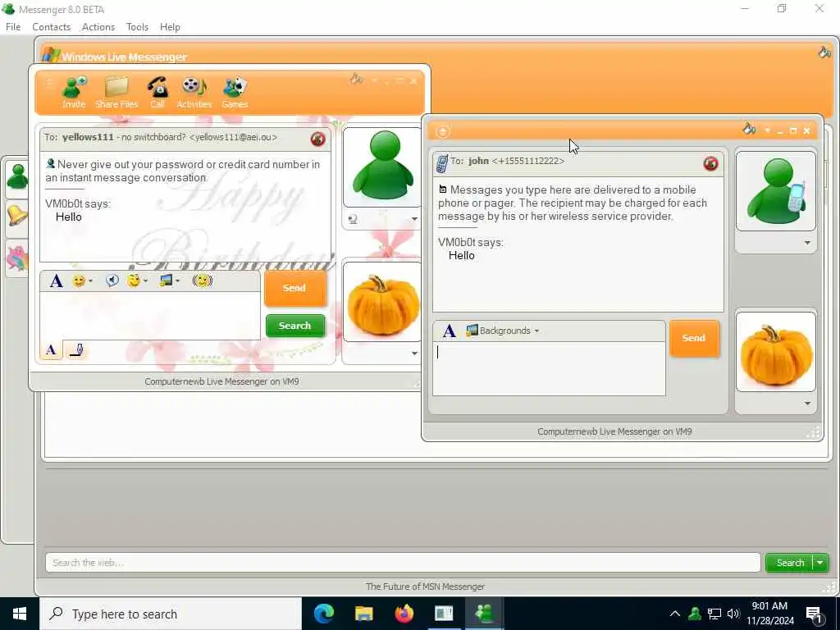Click the Invite icon in yellows111 chat
Screen dimensions: 840x630
pyautogui.click(x=74, y=93)
